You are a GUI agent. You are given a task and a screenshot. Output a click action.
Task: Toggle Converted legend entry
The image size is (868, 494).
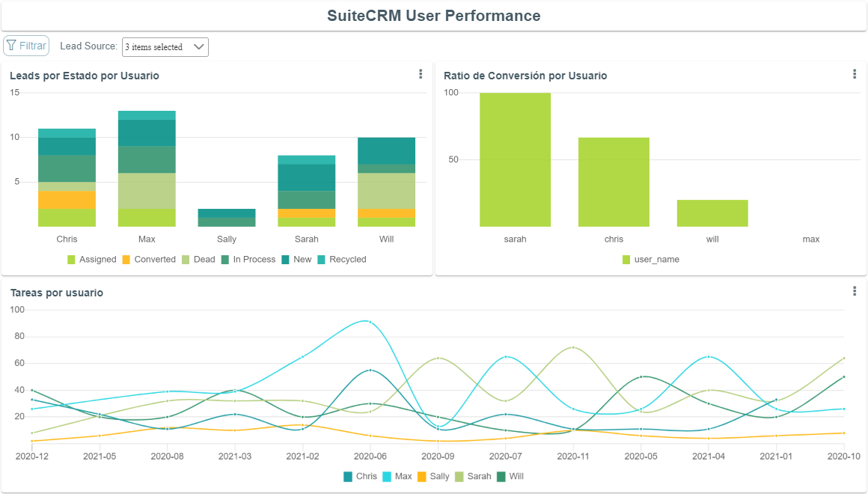click(x=147, y=260)
